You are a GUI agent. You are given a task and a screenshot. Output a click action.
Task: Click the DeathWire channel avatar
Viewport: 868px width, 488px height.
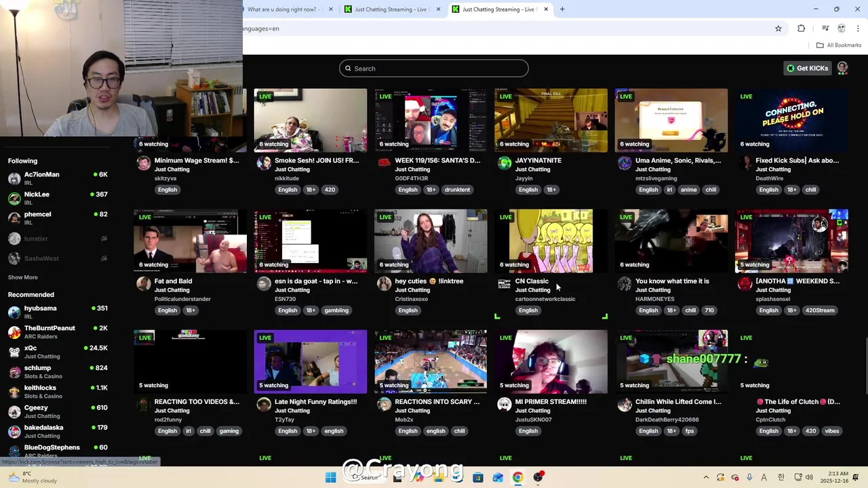click(745, 163)
